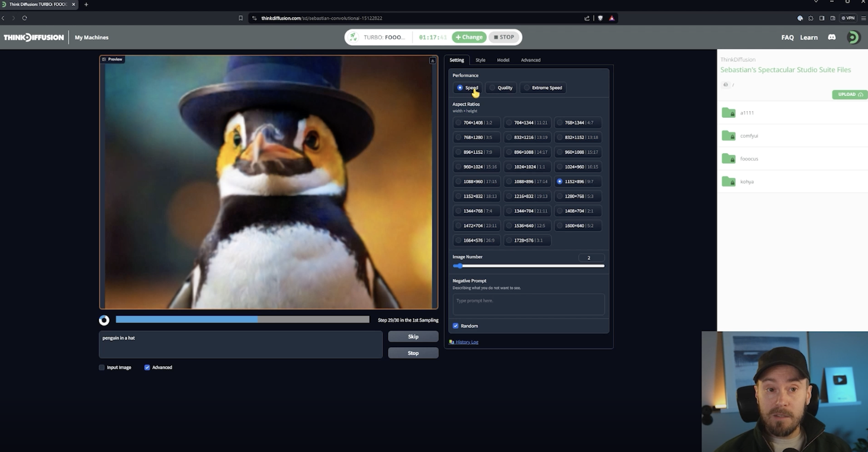Viewport: 868px width, 452px height.
Task: Click the Image Number slider
Action: (x=529, y=266)
